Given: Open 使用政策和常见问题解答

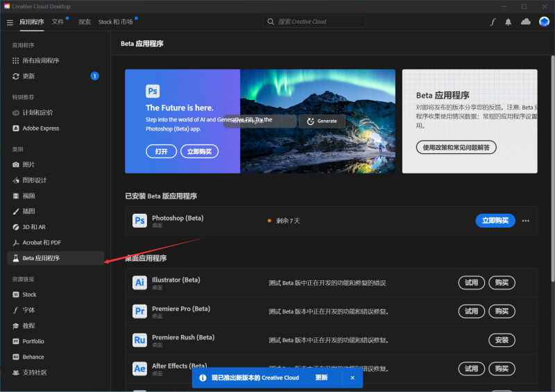Looking at the screenshot, I should (x=456, y=147).
